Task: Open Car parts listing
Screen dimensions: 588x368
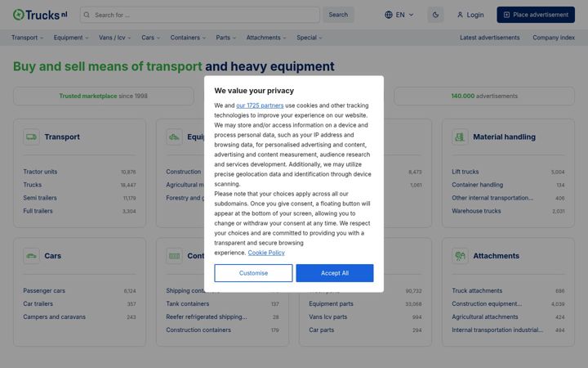Action: pos(322,330)
